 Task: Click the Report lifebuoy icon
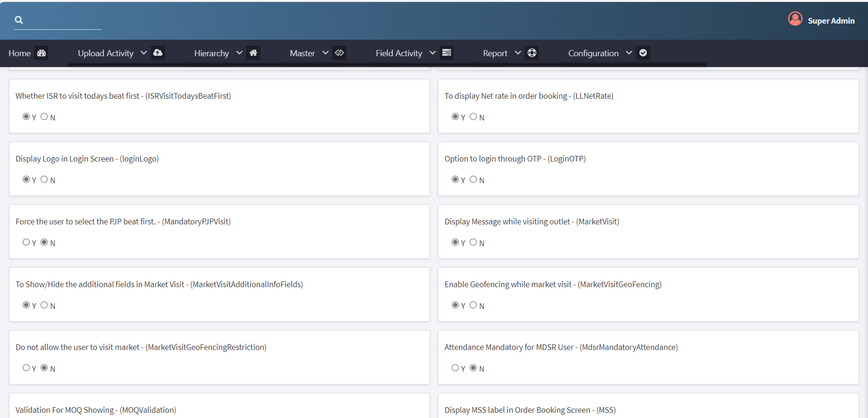532,53
